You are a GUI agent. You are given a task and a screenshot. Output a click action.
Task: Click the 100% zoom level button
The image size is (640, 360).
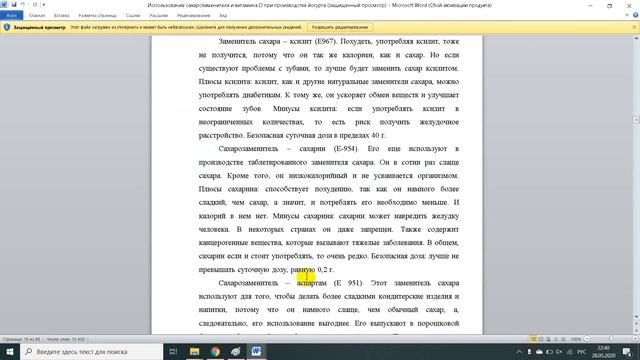[576, 339]
